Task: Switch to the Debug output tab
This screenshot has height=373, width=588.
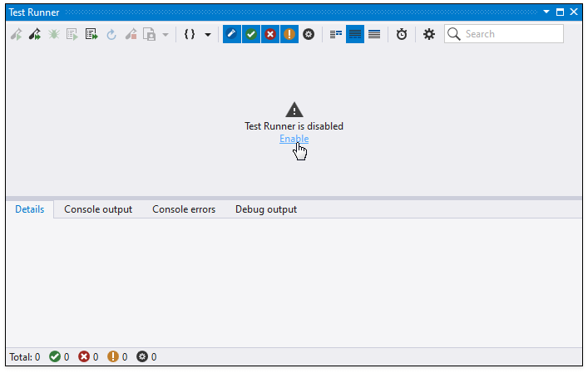Action: [266, 209]
